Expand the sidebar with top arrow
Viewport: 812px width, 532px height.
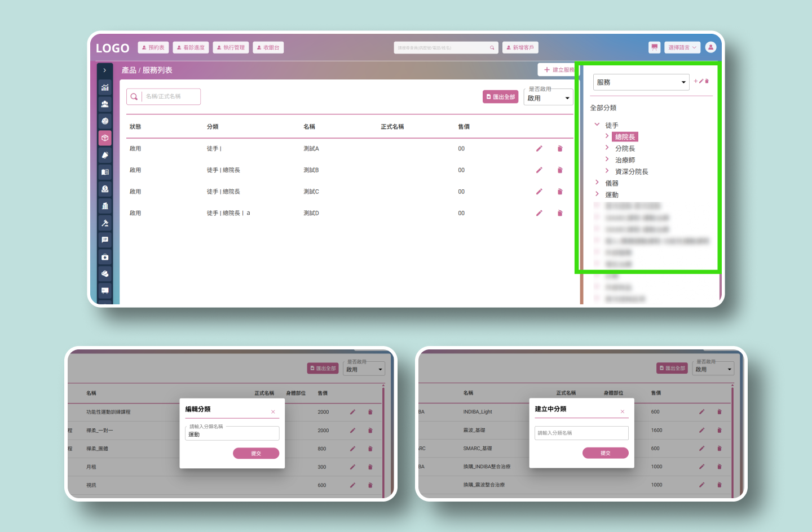click(105, 70)
